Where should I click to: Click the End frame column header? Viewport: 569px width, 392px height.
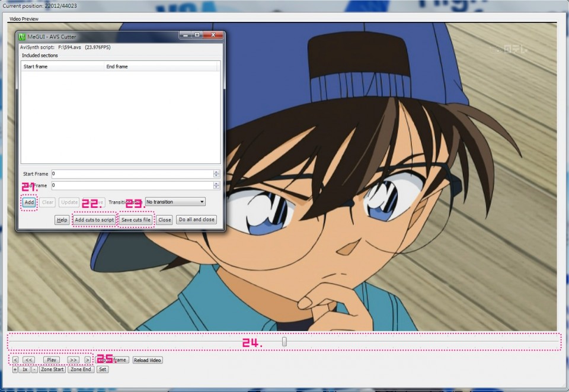(x=160, y=67)
